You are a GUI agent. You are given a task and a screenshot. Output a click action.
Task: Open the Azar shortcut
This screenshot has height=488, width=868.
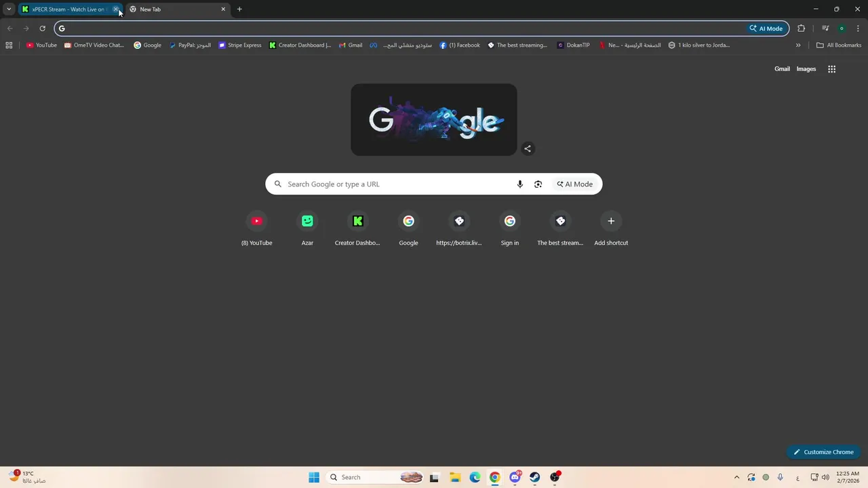(x=307, y=228)
